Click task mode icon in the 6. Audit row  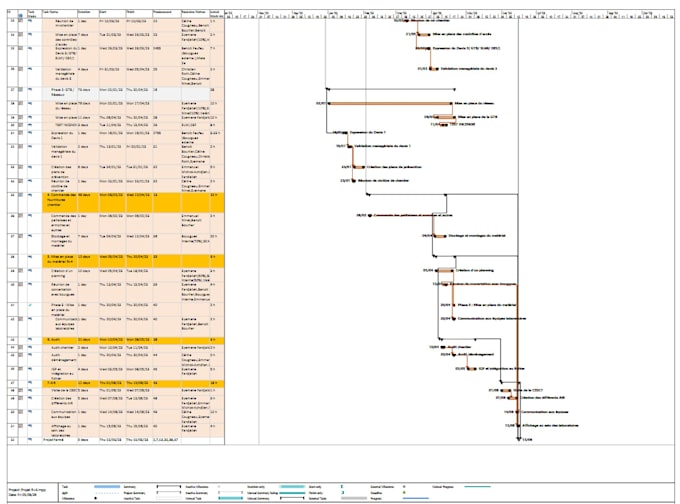tap(30, 340)
